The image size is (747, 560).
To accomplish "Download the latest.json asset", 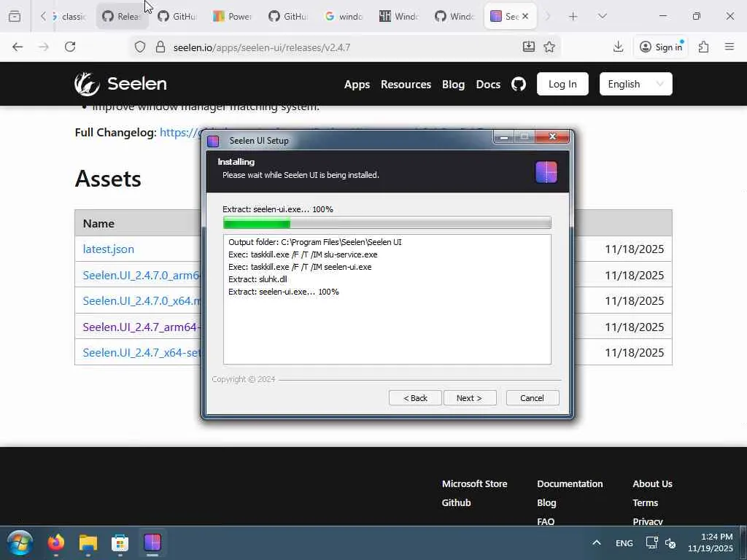I will click(109, 249).
